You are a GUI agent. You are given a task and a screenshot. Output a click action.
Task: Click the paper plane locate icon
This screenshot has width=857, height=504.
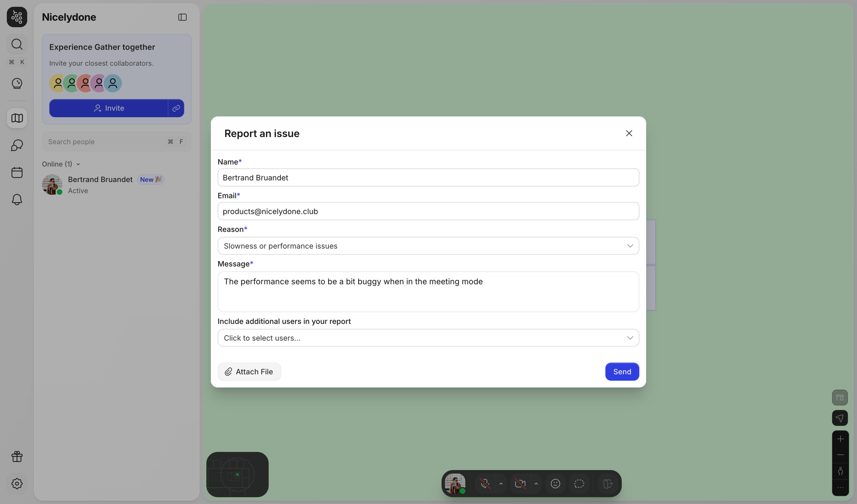click(x=840, y=418)
